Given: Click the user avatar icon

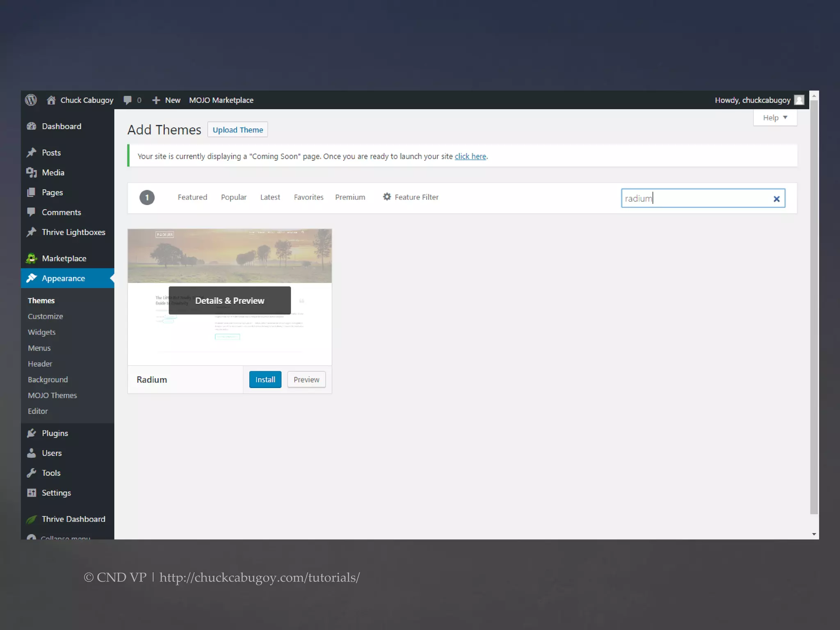Looking at the screenshot, I should pos(799,100).
